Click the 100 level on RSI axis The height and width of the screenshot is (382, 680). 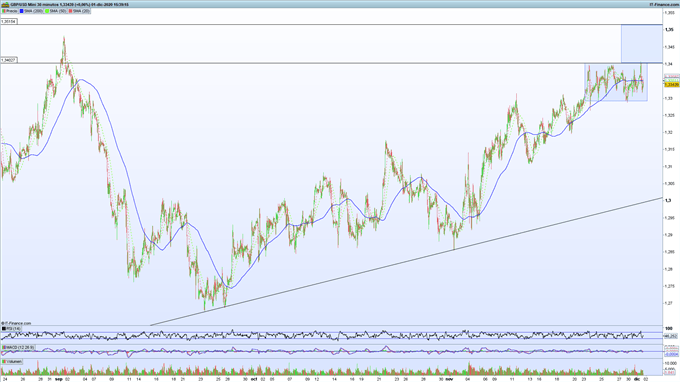coord(668,329)
